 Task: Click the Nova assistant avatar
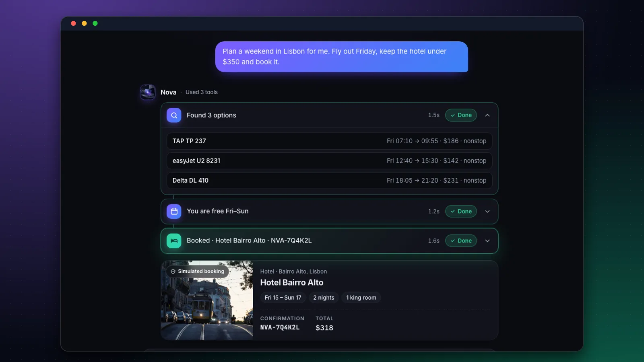point(148,92)
